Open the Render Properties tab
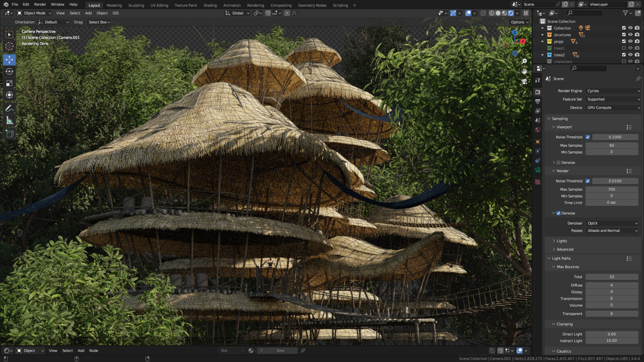 tap(538, 92)
